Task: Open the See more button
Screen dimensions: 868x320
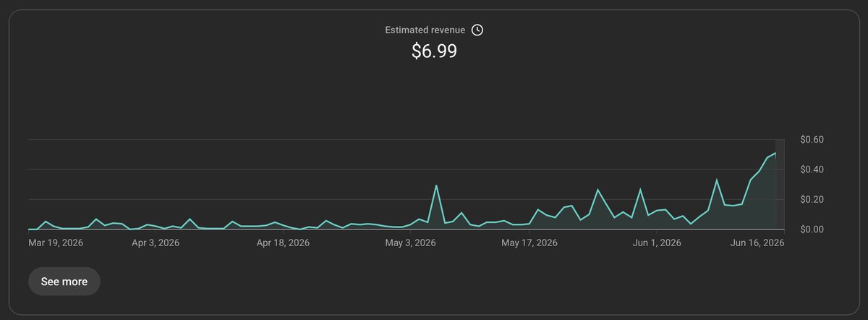Action: click(x=64, y=282)
